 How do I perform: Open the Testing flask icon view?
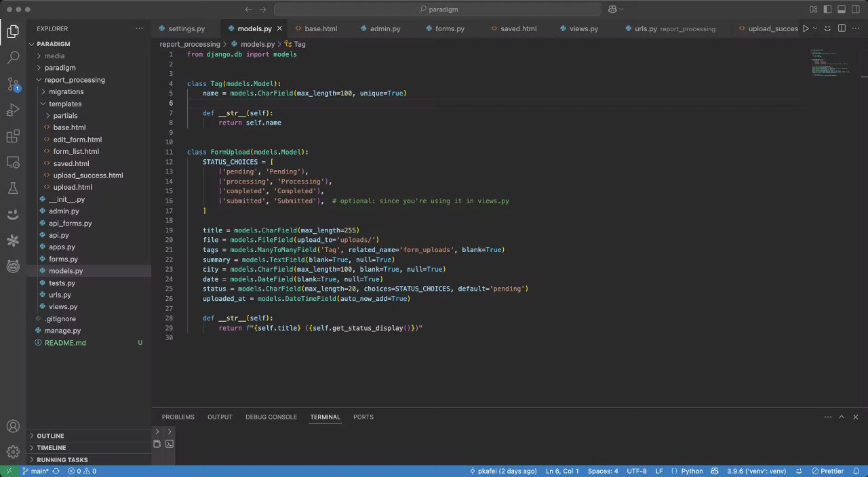pyautogui.click(x=13, y=188)
